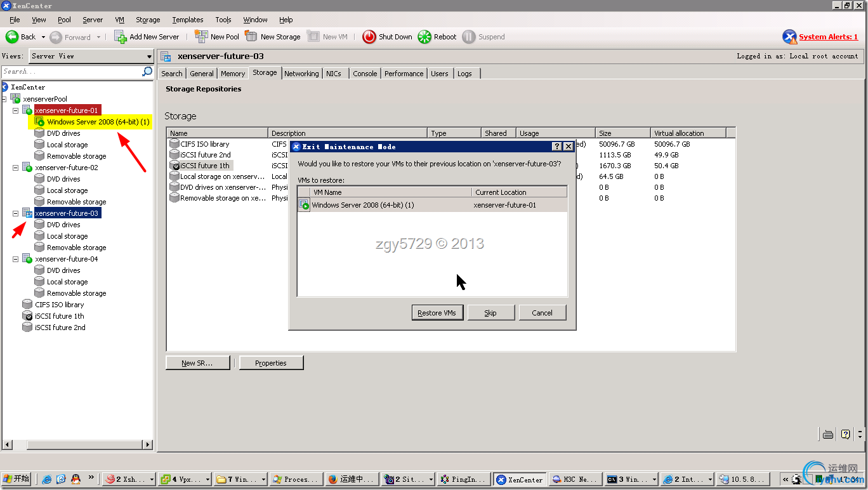Sort storage table by the Name column header

point(218,133)
